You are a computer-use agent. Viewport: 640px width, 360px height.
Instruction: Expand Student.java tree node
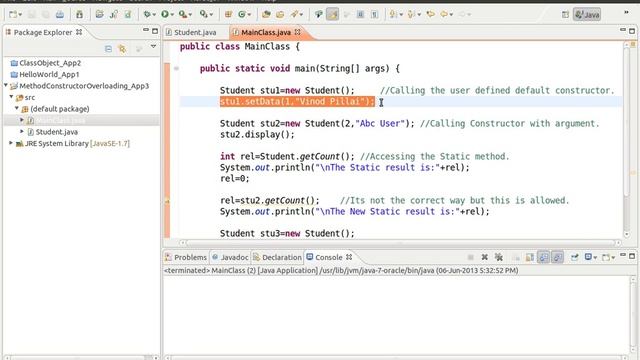tap(22, 131)
